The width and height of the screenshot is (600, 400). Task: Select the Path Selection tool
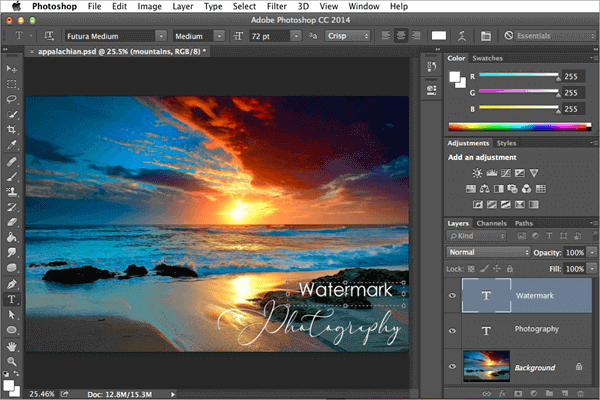point(11,315)
